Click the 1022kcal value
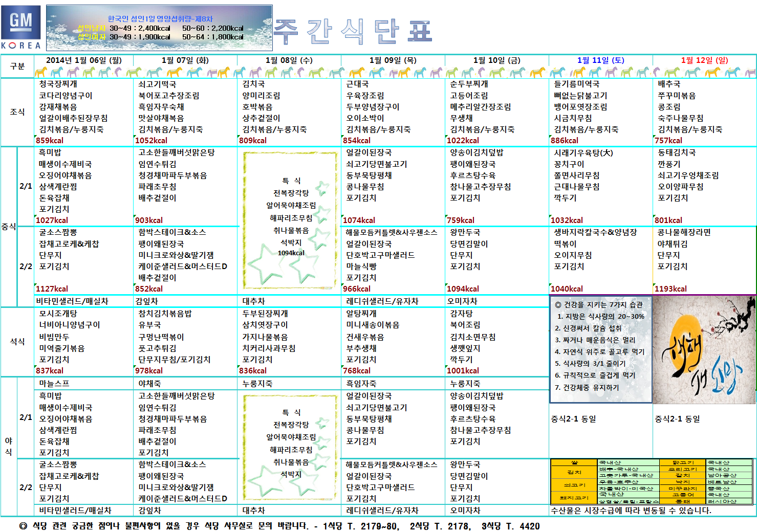The height and width of the screenshot is (532, 757). [x=463, y=141]
